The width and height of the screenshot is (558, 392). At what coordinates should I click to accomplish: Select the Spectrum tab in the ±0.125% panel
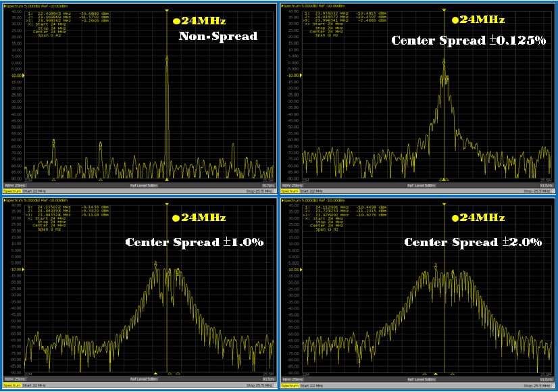290,191
